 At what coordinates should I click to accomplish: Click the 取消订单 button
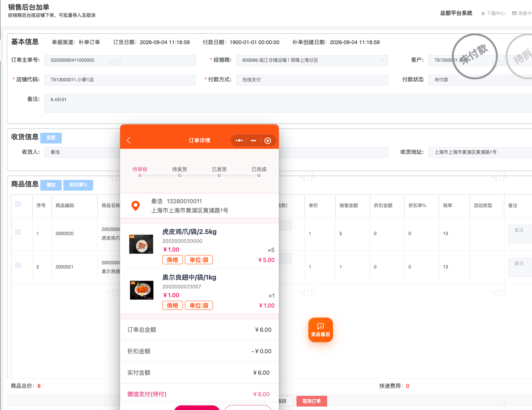(x=311, y=401)
